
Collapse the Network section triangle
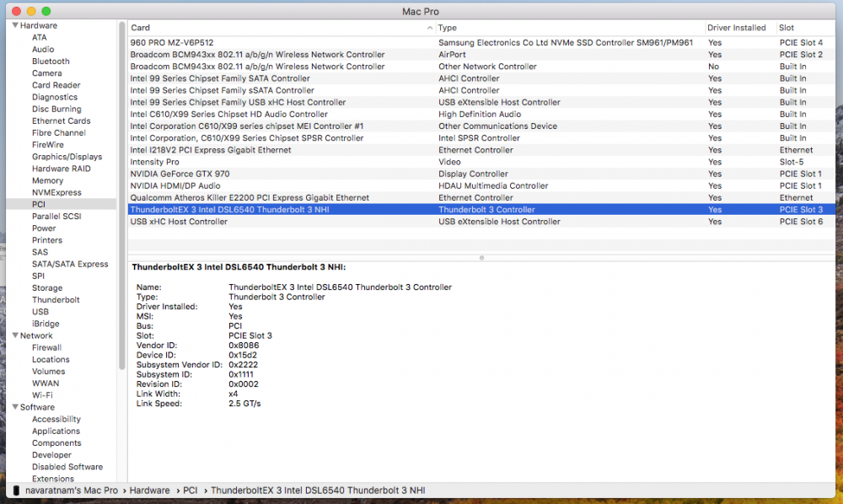[15, 335]
